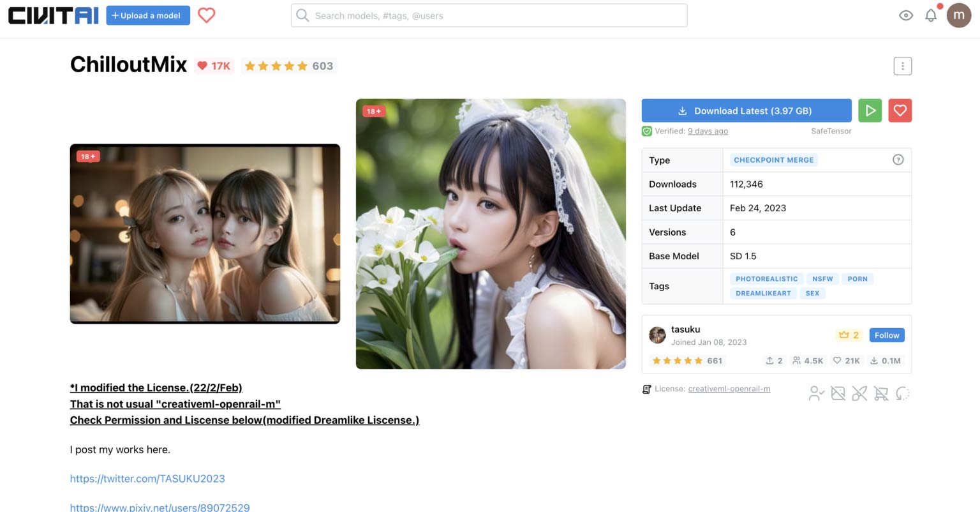
Task: Click the verified shield icon
Action: tap(646, 131)
